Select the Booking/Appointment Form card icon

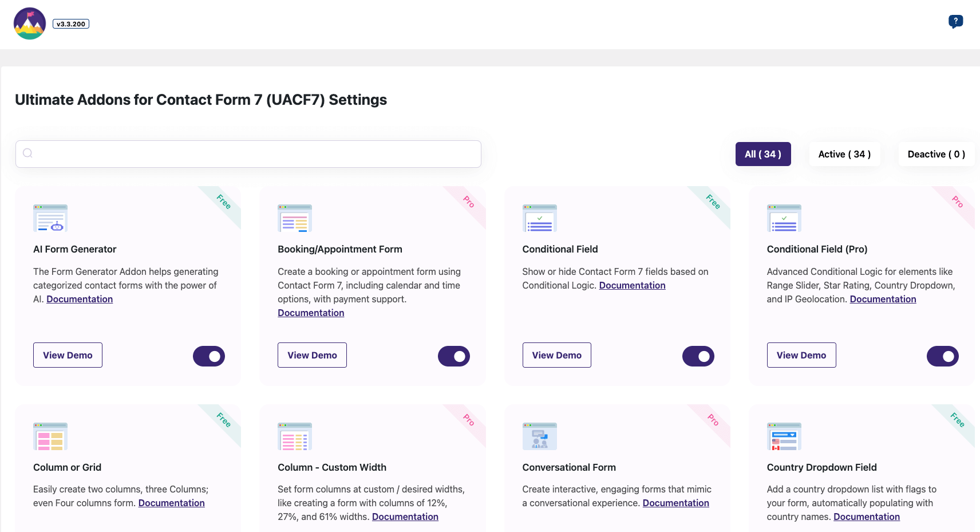[294, 218]
